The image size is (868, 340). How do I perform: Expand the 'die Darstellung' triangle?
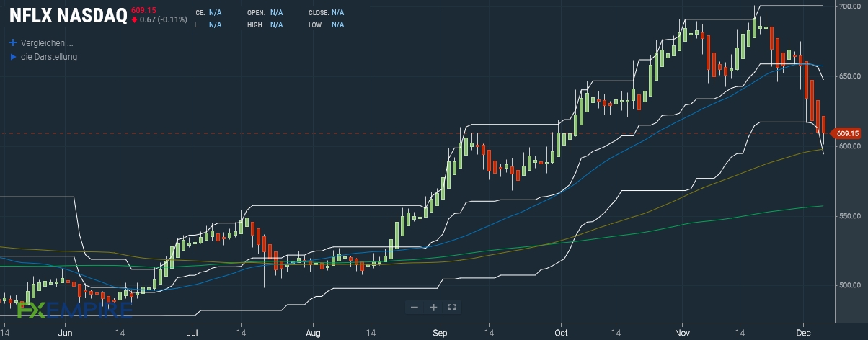(x=13, y=56)
